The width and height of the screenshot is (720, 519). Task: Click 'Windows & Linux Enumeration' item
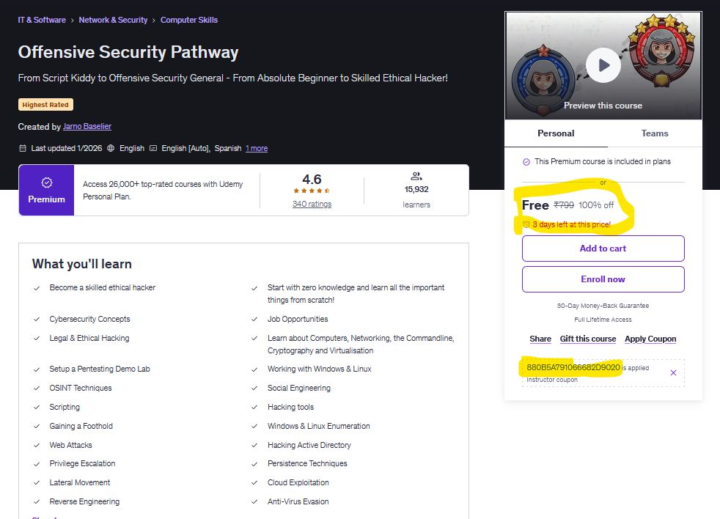319,426
